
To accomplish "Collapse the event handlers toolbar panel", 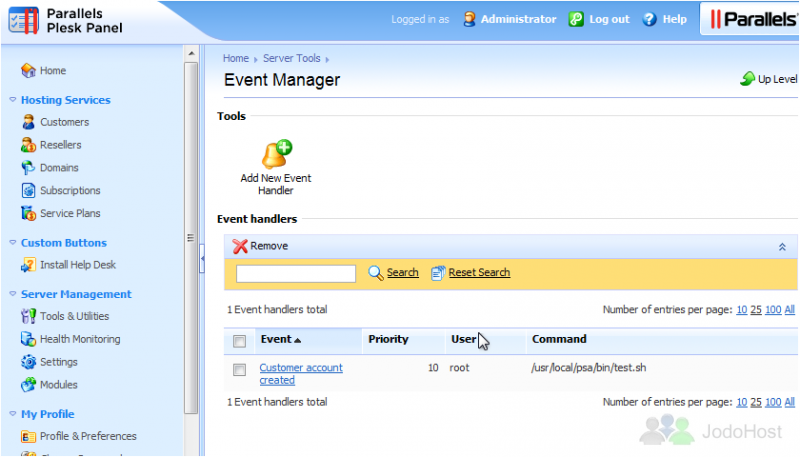I will click(x=782, y=247).
